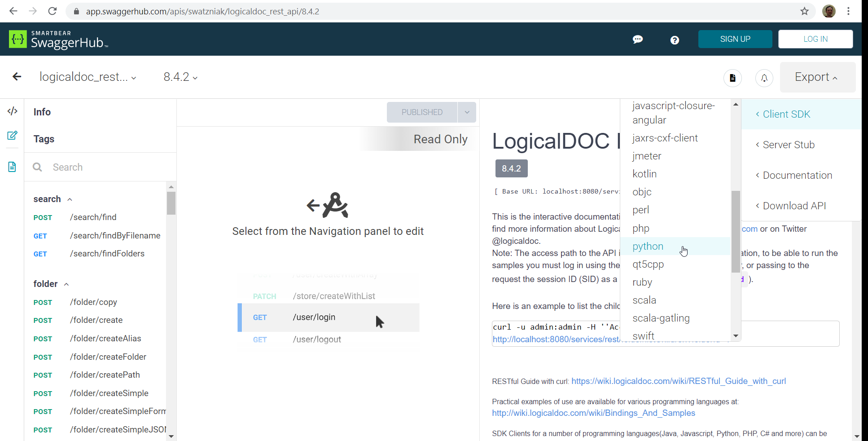Choose scala-gatling client SDK
The image size is (868, 441).
675,318
